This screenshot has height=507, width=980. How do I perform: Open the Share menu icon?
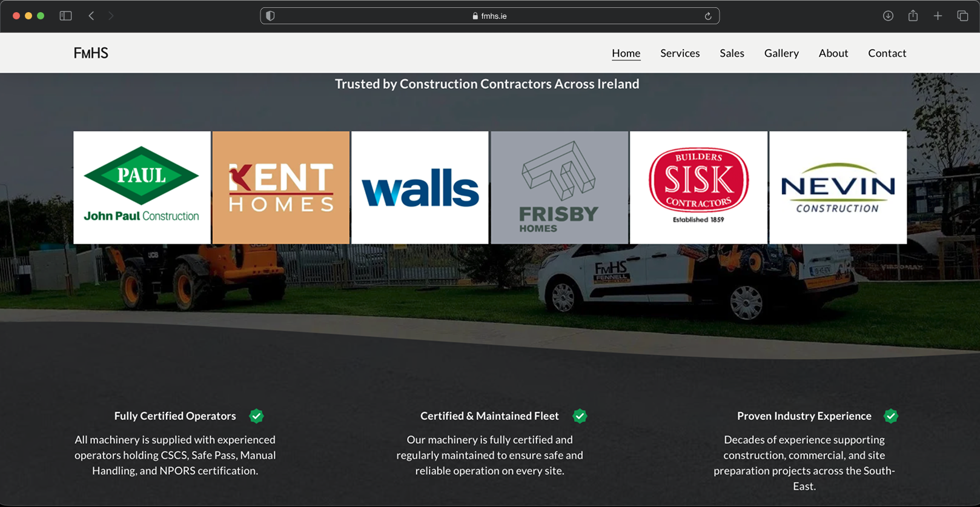click(x=913, y=16)
